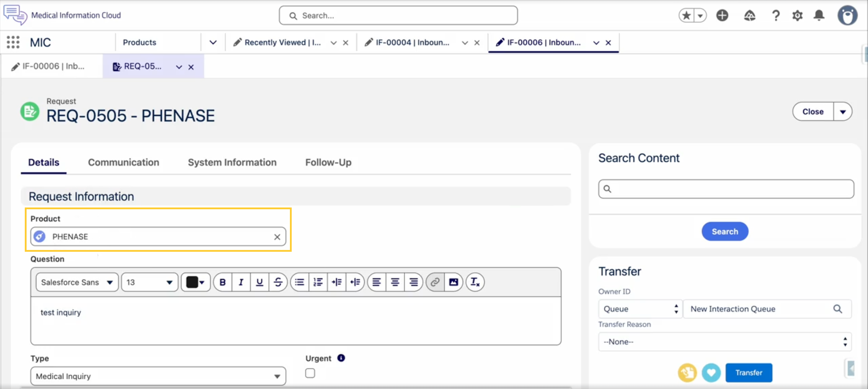
Task: Open the Transfer Reason dropdown
Action: click(x=725, y=342)
